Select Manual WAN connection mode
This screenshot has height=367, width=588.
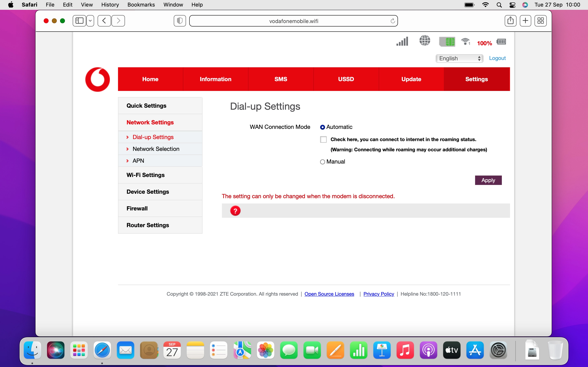pyautogui.click(x=322, y=162)
